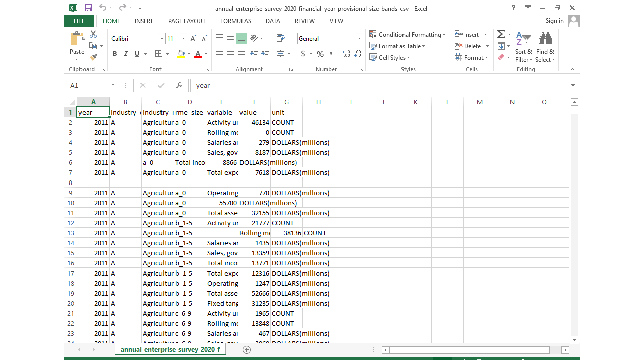Select the Format Painter brush
644x362 pixels.
point(93,57)
